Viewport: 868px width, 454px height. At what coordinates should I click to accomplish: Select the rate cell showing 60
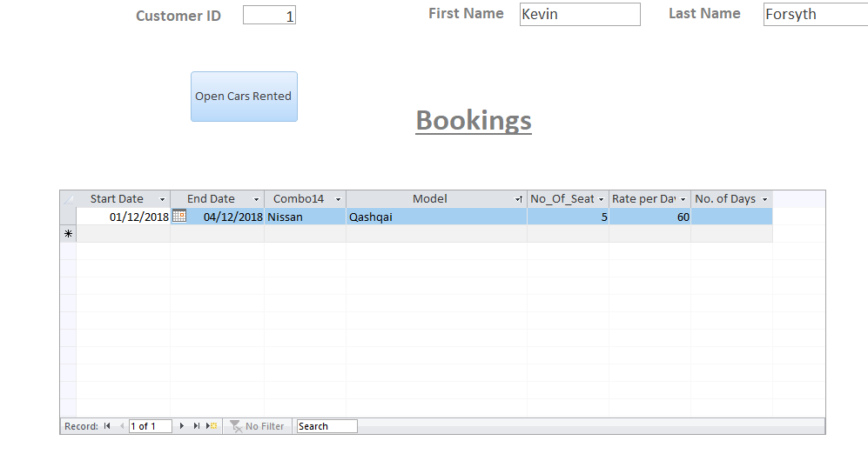(x=649, y=217)
